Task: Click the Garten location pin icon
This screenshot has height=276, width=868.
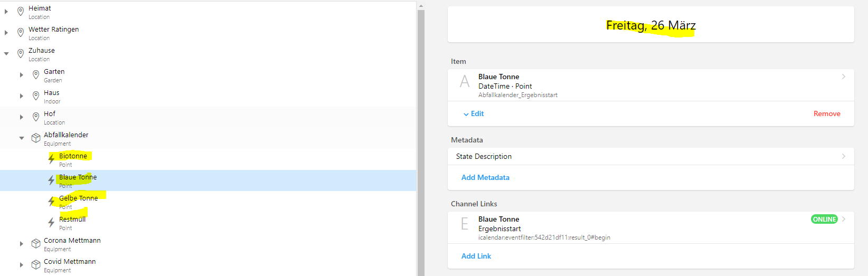Action: tap(36, 75)
